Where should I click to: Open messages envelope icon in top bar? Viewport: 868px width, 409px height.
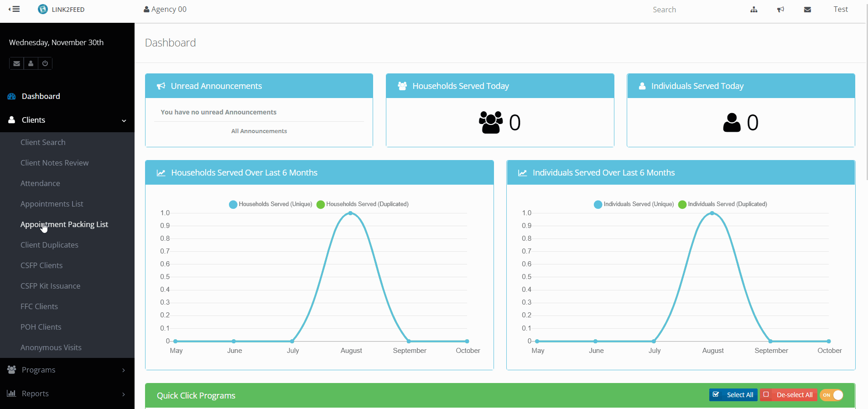(x=807, y=10)
